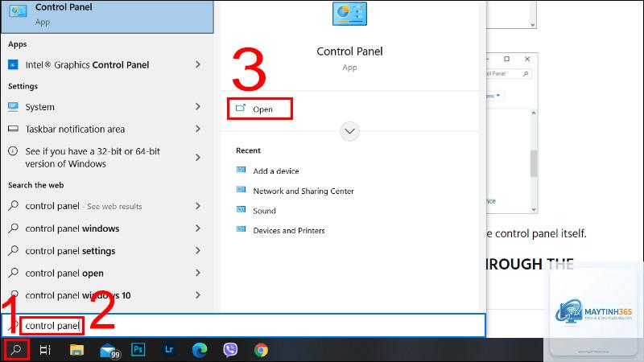Screen dimensions: 644x362
Task: Click Open to launch Control Panel
Action: (x=259, y=109)
